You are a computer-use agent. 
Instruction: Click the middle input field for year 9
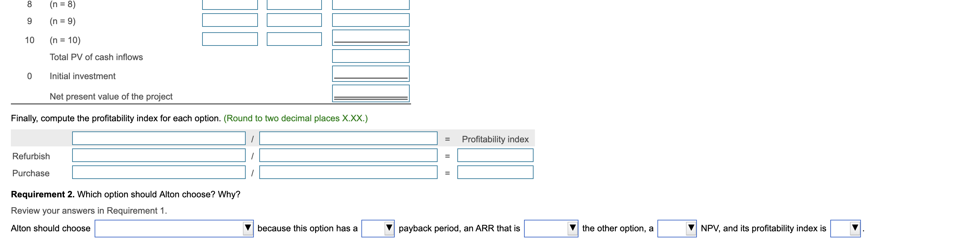(294, 20)
